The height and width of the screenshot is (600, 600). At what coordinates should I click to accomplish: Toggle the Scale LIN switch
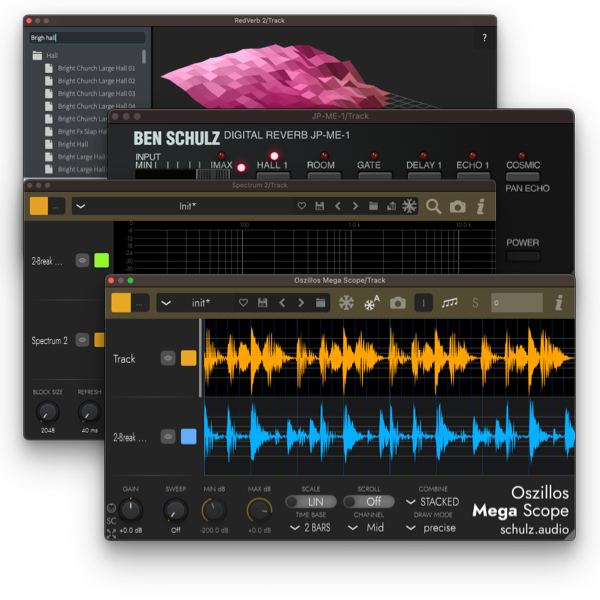click(x=310, y=501)
